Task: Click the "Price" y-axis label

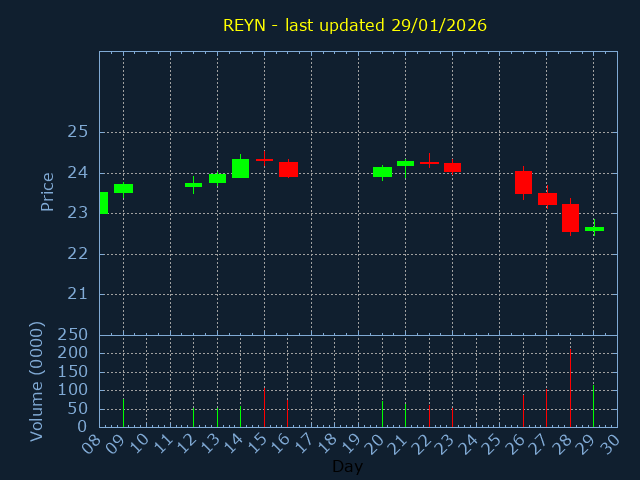Action: tap(47, 191)
